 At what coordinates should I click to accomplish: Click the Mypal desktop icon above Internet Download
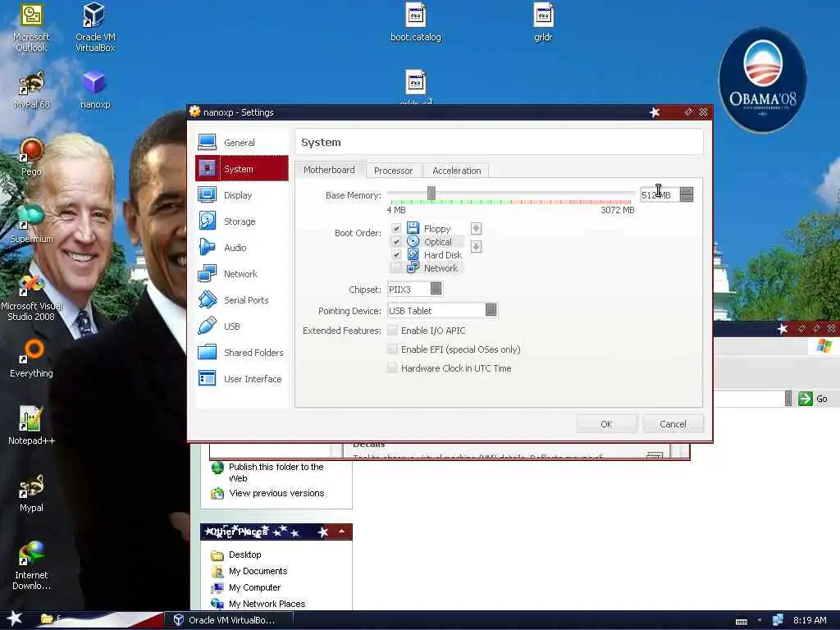pos(31,493)
